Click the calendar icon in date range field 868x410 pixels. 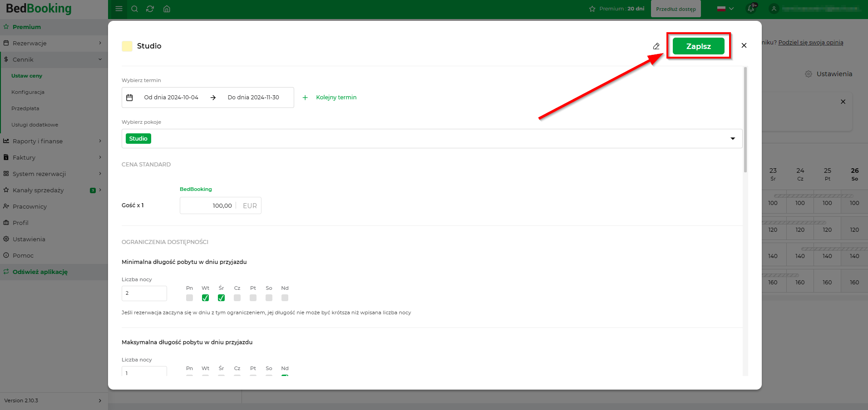tap(129, 98)
